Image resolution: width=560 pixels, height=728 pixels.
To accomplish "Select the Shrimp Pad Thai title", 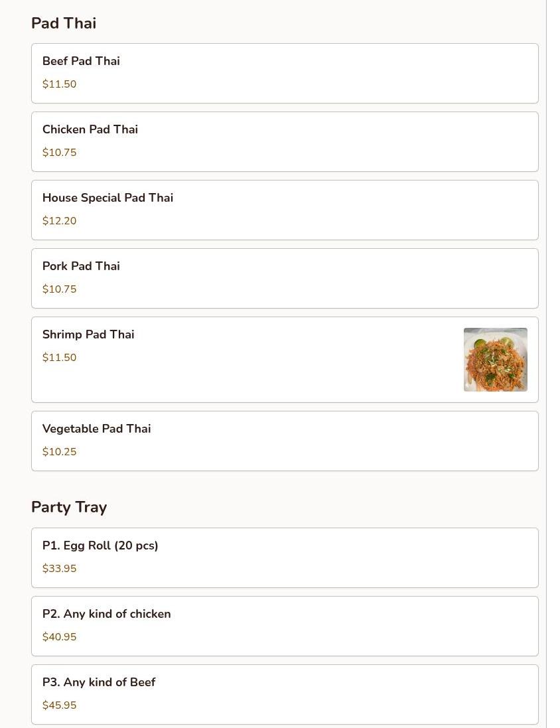I will pos(88,334).
